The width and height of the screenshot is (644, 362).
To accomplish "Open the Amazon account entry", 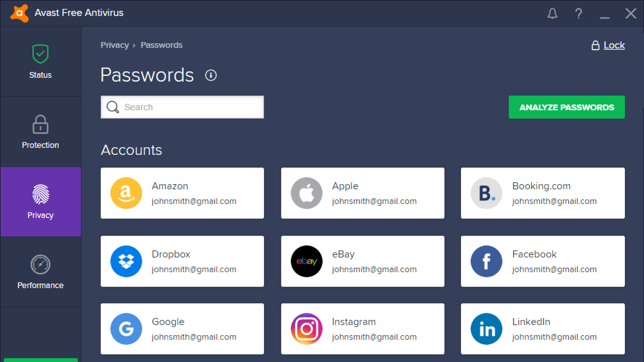I will click(182, 193).
